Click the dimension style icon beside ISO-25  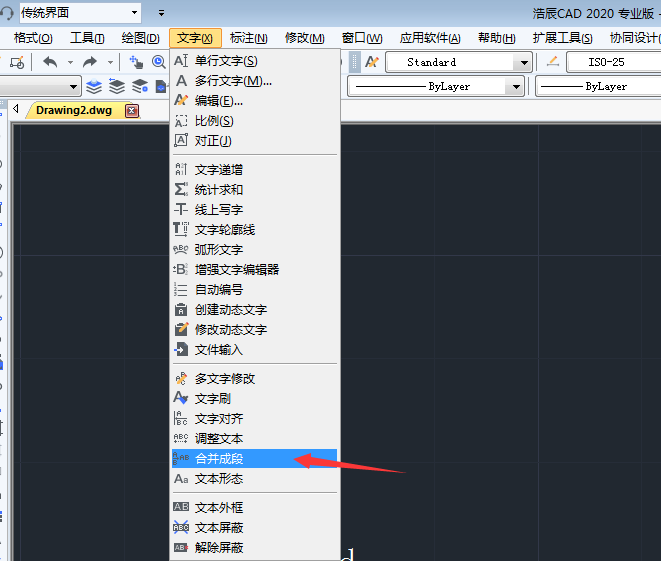pos(553,62)
